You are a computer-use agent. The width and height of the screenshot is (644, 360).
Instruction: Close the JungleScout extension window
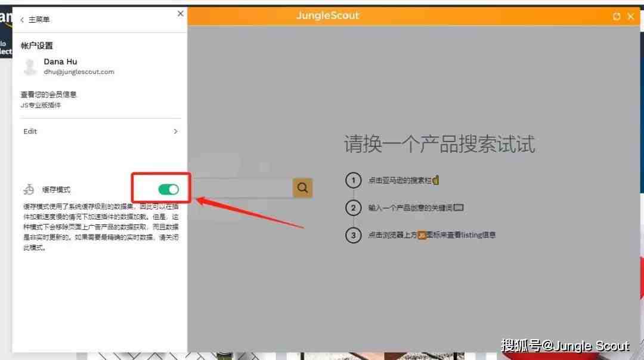coord(631,17)
